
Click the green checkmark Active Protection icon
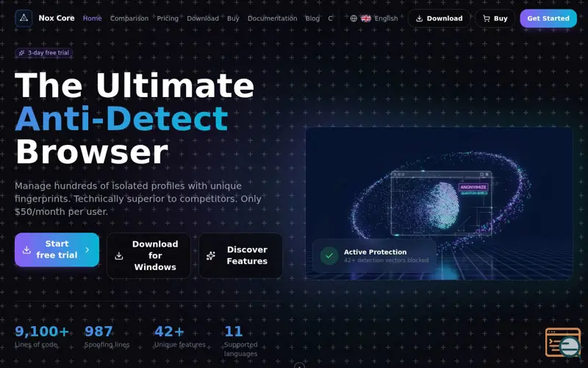point(329,255)
